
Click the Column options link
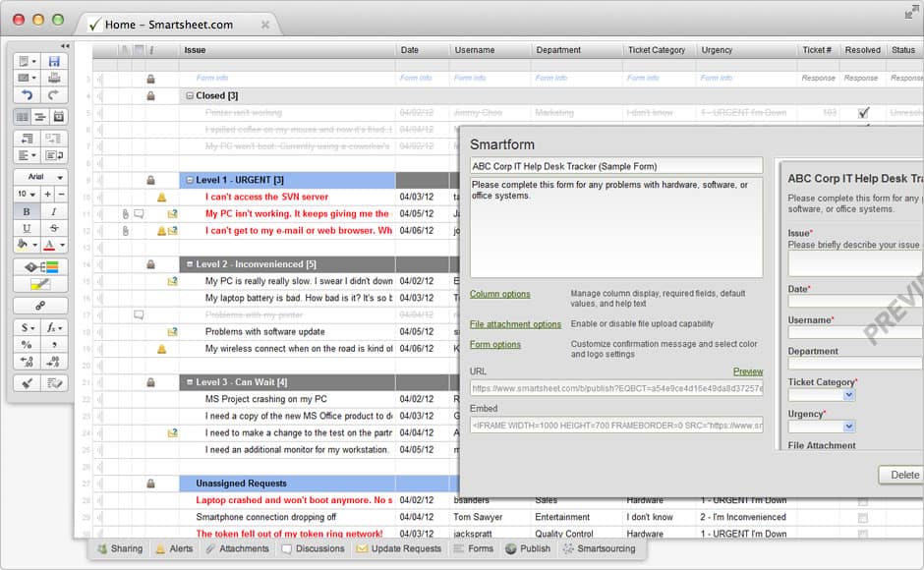click(x=499, y=294)
